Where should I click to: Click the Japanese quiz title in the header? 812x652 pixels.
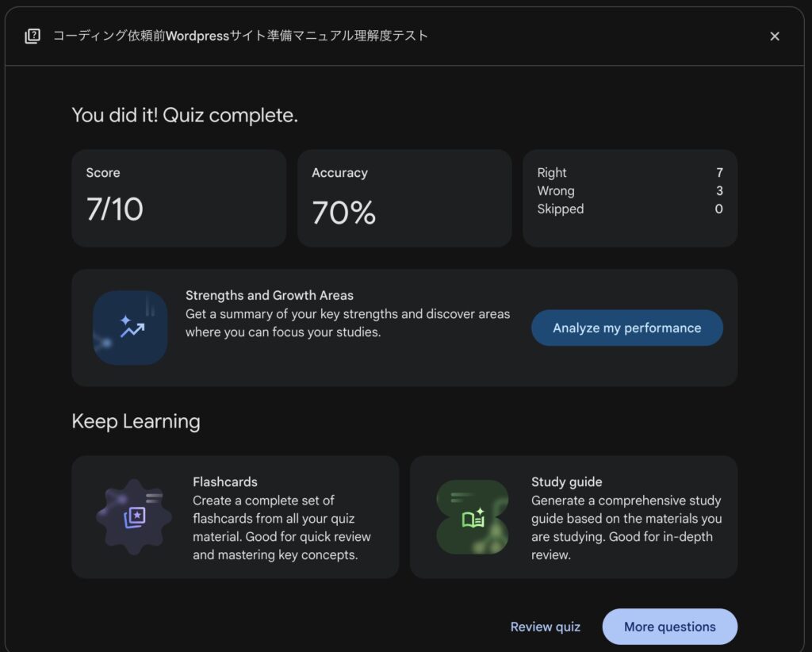(240, 36)
